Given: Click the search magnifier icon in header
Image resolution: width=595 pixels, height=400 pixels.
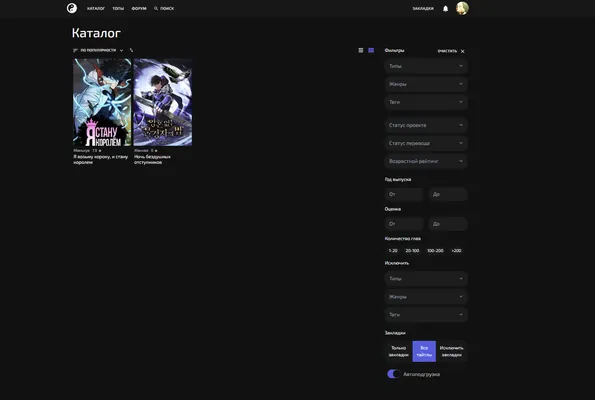Looking at the screenshot, I should (156, 8).
